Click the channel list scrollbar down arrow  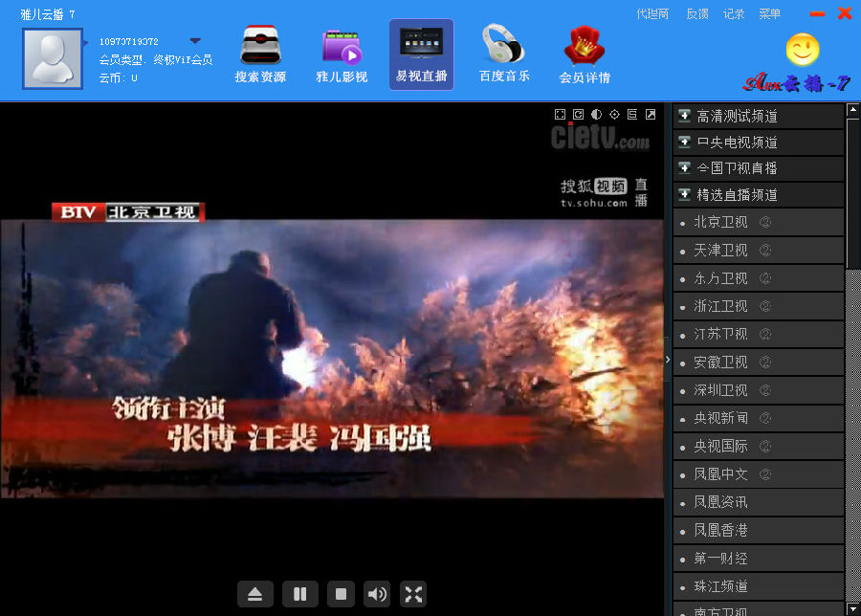pyautogui.click(x=852, y=609)
